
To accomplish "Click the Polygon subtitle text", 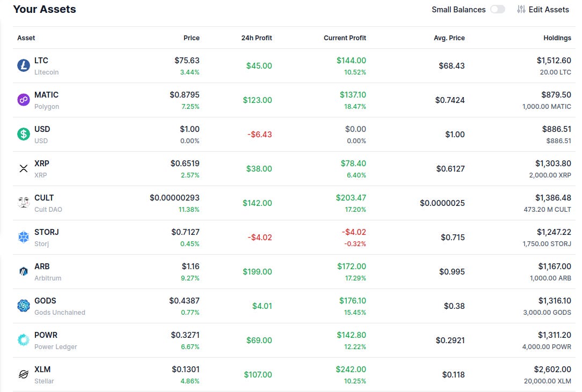I will (x=47, y=106).
